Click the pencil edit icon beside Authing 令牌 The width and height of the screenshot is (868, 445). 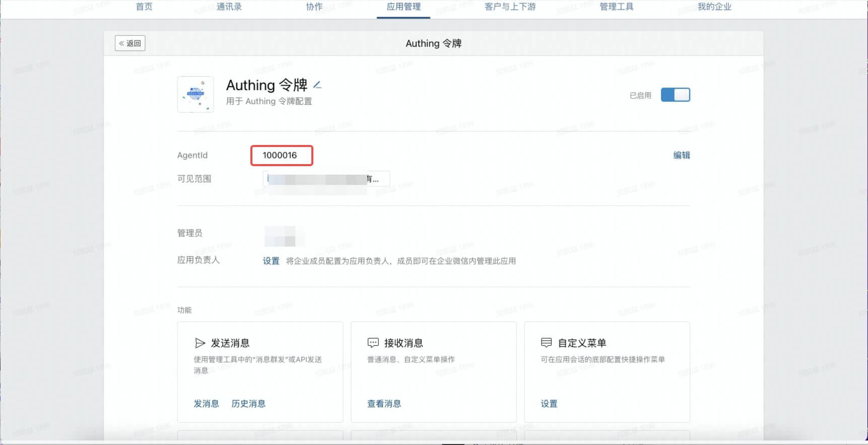click(x=317, y=85)
